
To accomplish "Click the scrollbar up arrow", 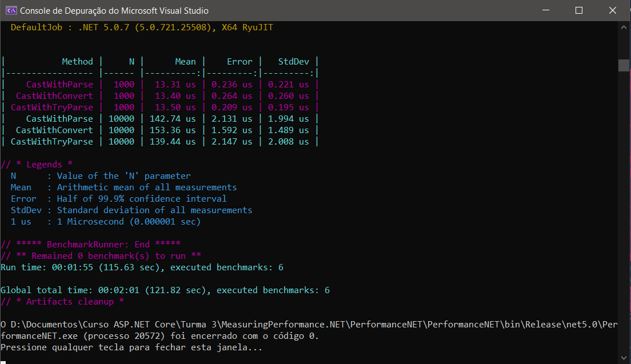I will pyautogui.click(x=624, y=27).
